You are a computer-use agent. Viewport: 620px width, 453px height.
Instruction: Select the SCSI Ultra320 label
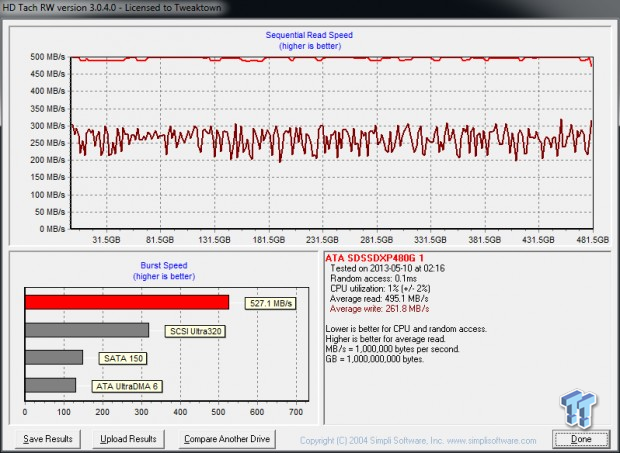[195, 331]
